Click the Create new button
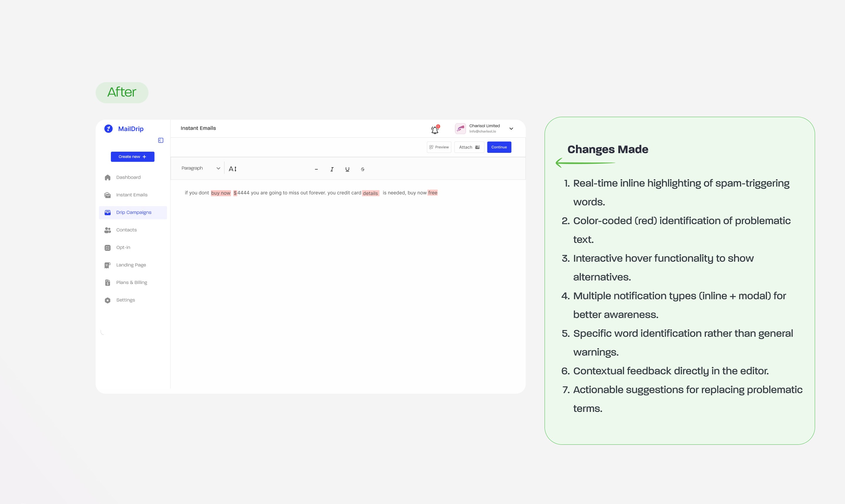Viewport: 845px width, 504px height. pyautogui.click(x=132, y=157)
